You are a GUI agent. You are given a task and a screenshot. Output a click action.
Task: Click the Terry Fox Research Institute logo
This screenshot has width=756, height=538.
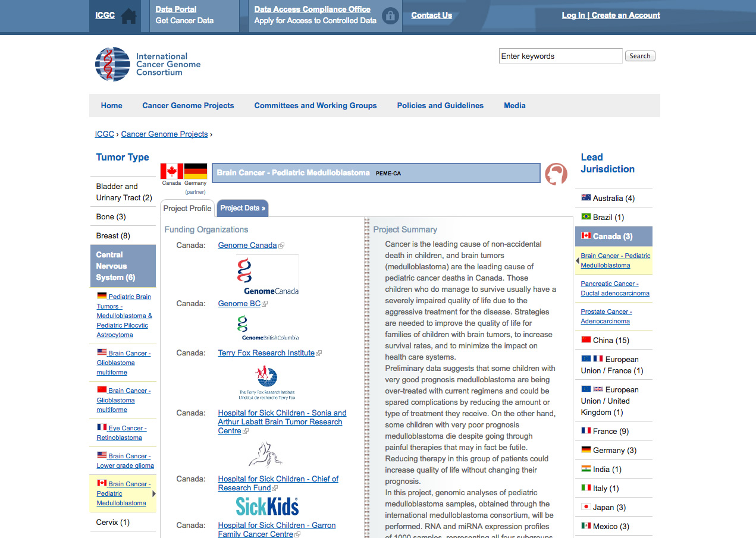[x=266, y=382]
